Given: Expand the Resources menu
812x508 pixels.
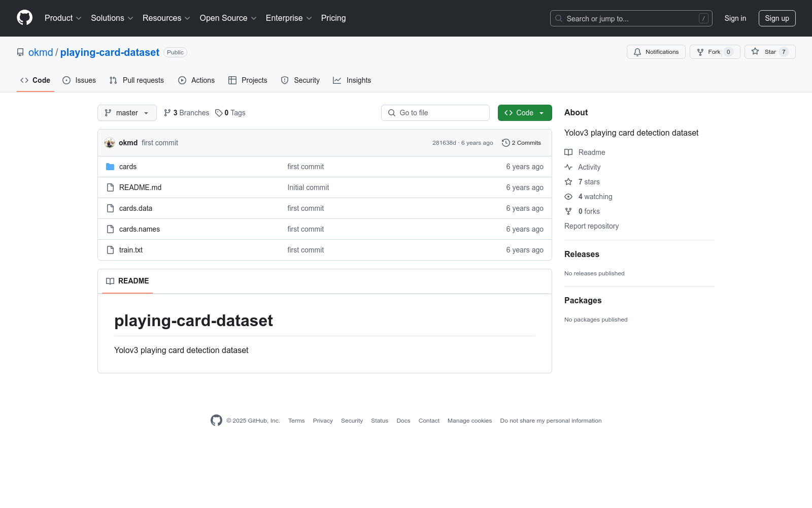Looking at the screenshot, I should (x=166, y=18).
